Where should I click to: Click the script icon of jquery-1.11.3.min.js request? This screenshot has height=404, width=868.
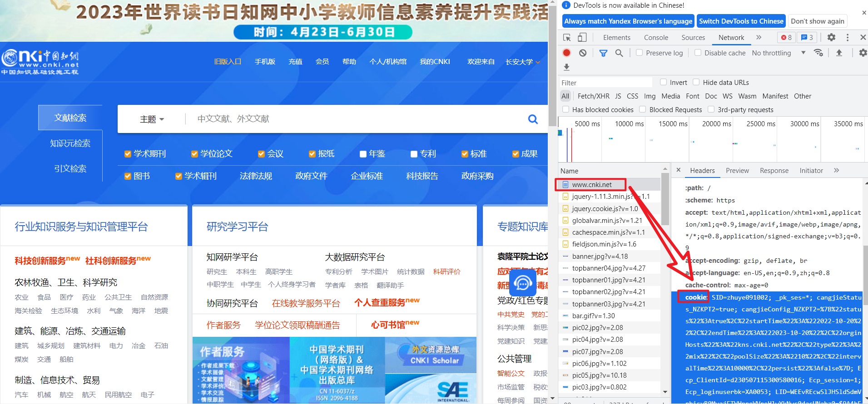[x=565, y=197]
